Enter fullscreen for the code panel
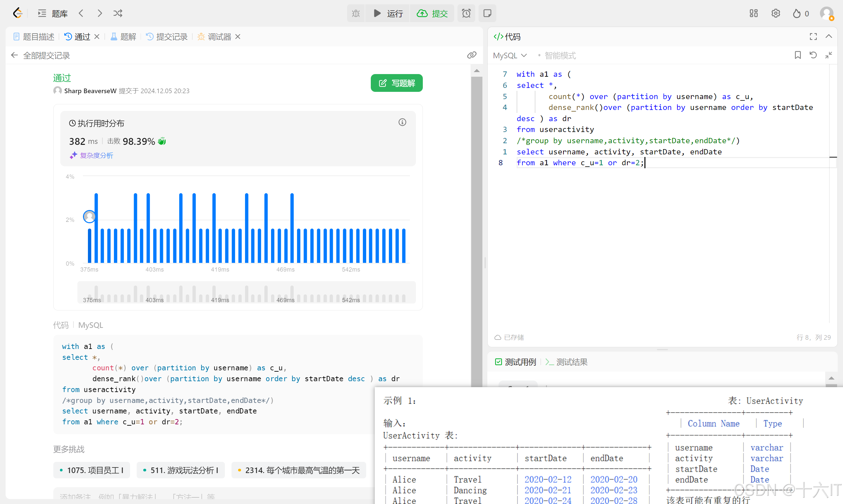Image resolution: width=843 pixels, height=504 pixels. 813,36
